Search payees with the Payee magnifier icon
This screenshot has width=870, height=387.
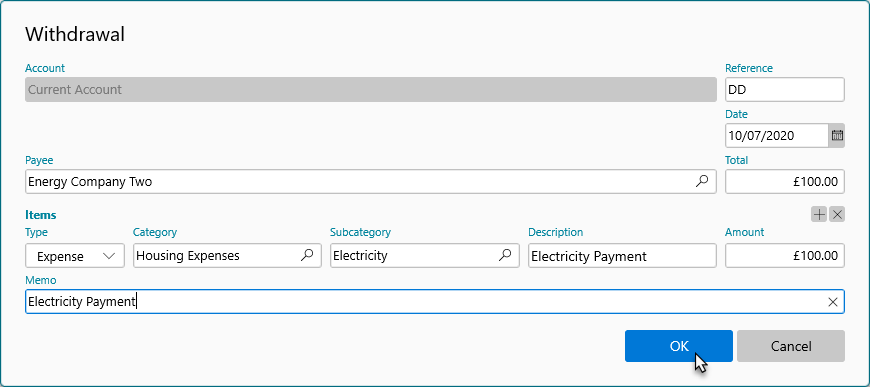(702, 181)
